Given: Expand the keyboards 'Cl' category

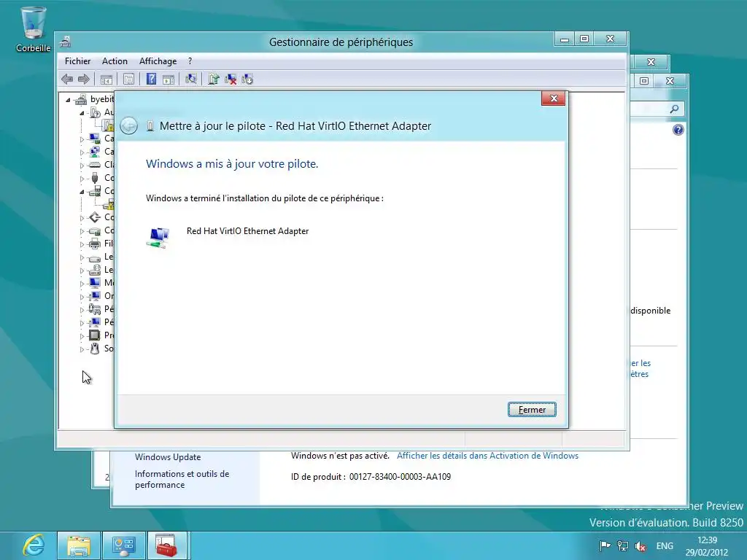Looking at the screenshot, I should click(x=82, y=166).
